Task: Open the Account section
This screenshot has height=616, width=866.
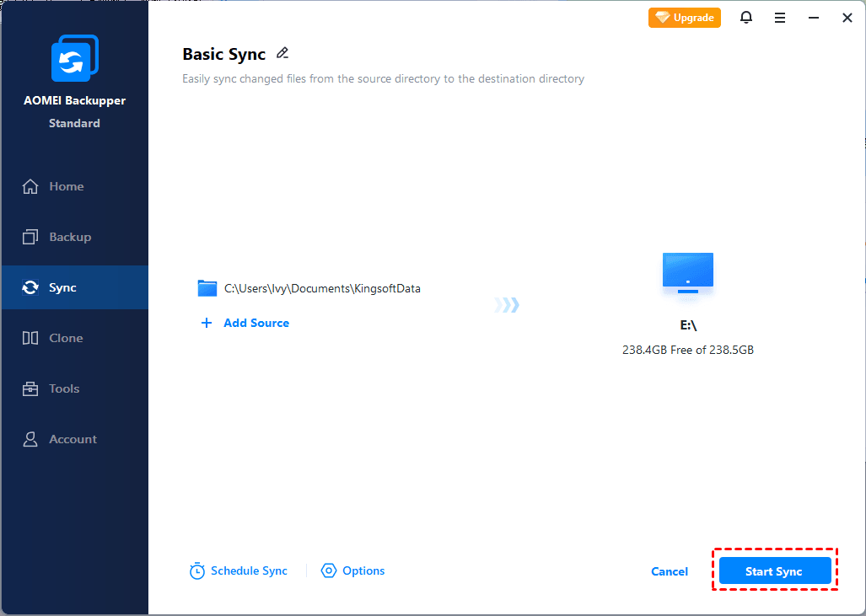Action: click(x=74, y=439)
